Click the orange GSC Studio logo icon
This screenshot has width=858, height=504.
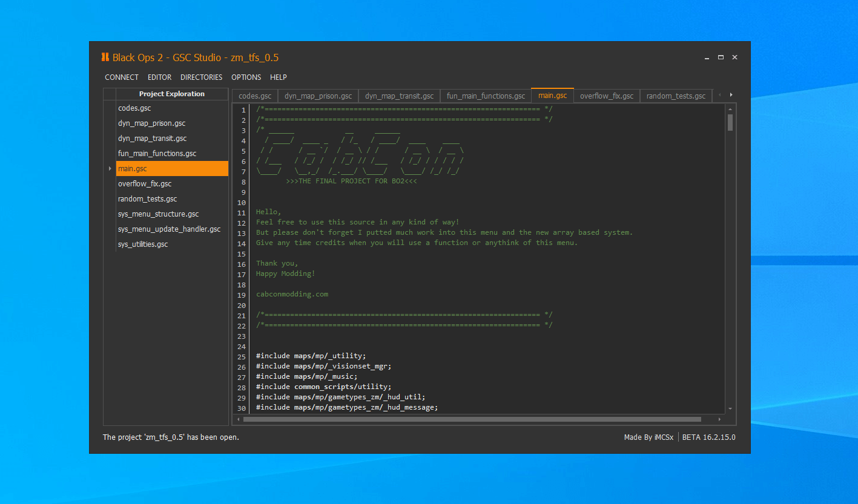click(105, 57)
